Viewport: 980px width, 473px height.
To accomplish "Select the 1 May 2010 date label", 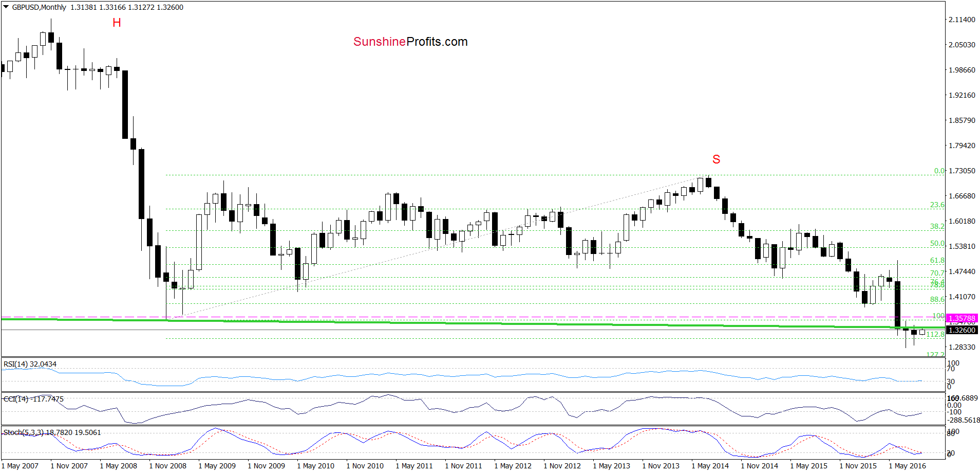I will click(x=316, y=466).
